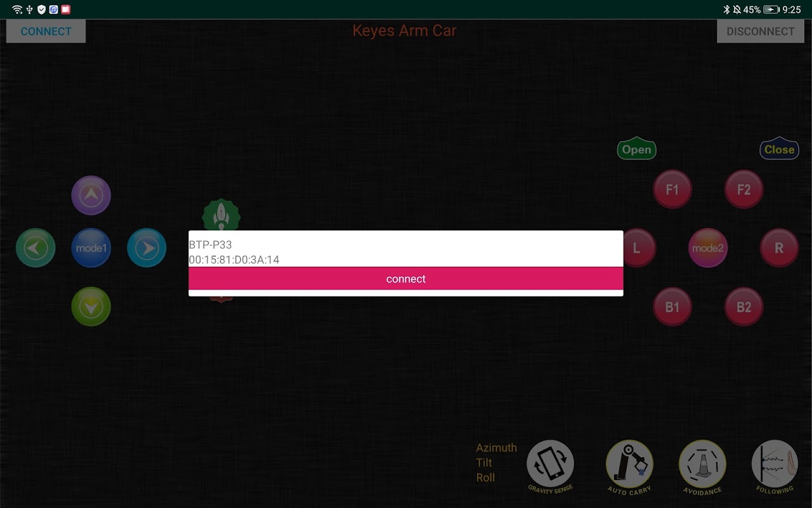Tap the green rocket speed-up icon
Viewport: 812px width, 508px height.
221,215
